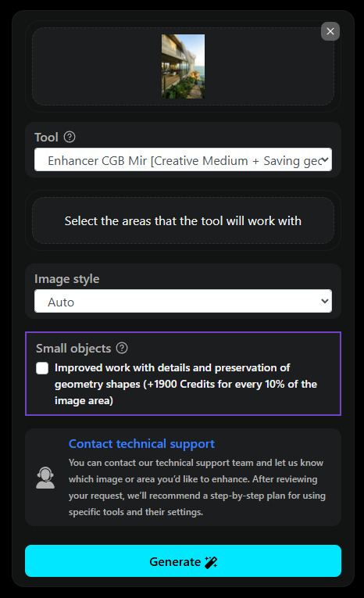Open the Contact technical support link
The height and width of the screenshot is (598, 364).
141,443
